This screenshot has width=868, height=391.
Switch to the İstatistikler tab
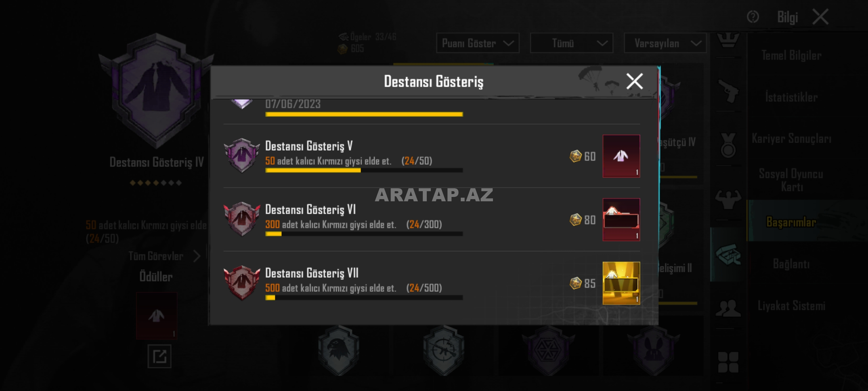[791, 97]
